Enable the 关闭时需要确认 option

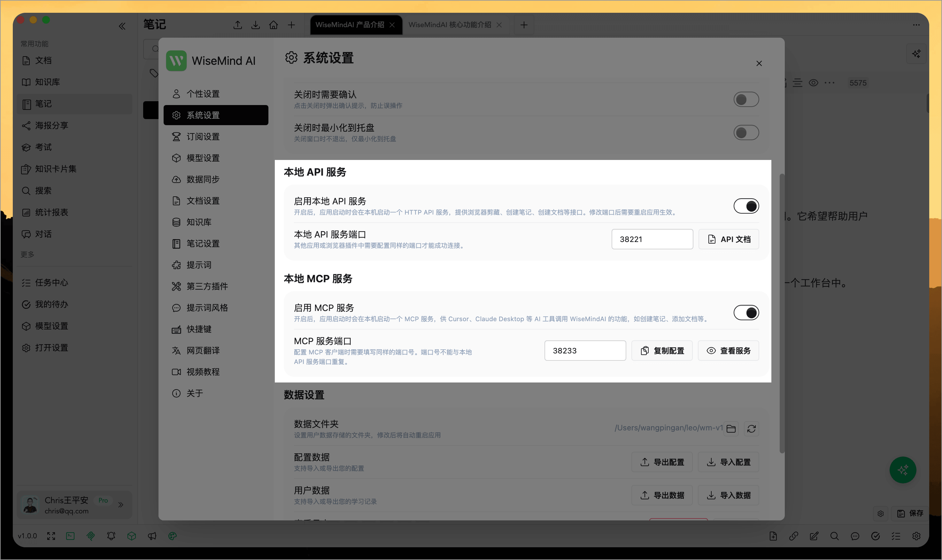pyautogui.click(x=746, y=99)
